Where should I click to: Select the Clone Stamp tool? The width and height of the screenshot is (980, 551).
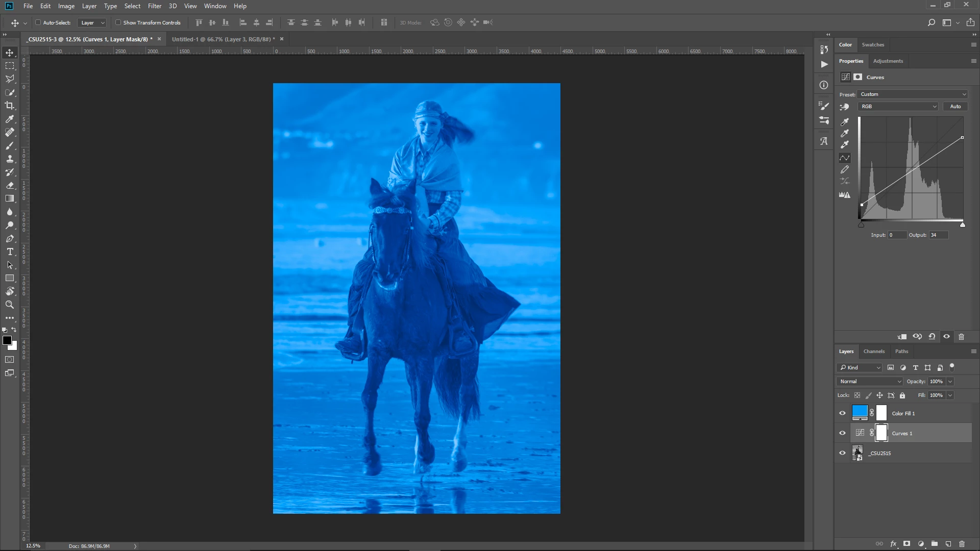10,159
